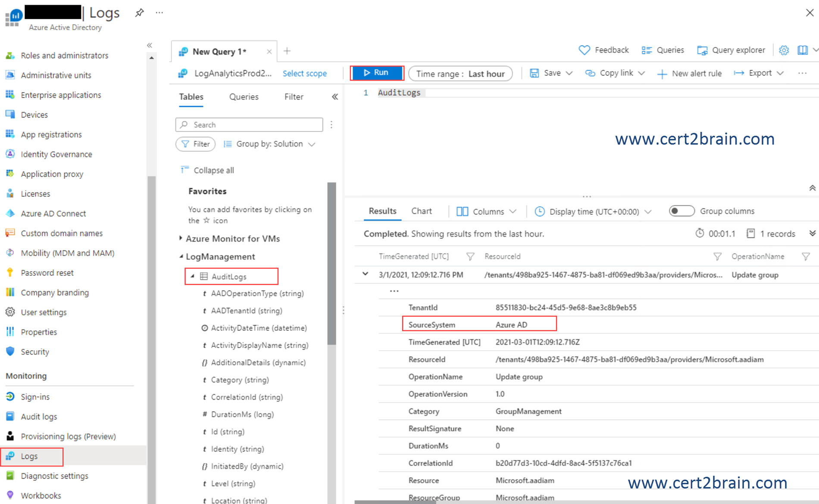819x504 pixels.
Task: Switch to the Queries tab in side pane
Action: click(244, 97)
